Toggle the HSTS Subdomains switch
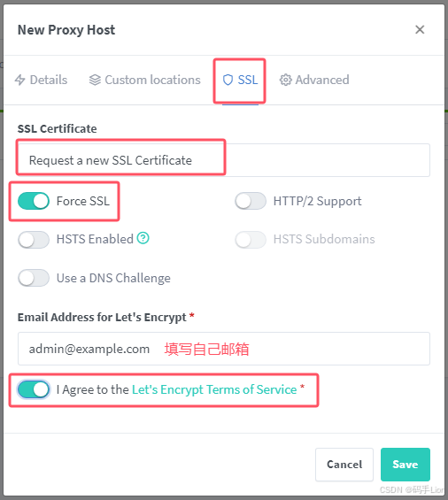 click(251, 240)
